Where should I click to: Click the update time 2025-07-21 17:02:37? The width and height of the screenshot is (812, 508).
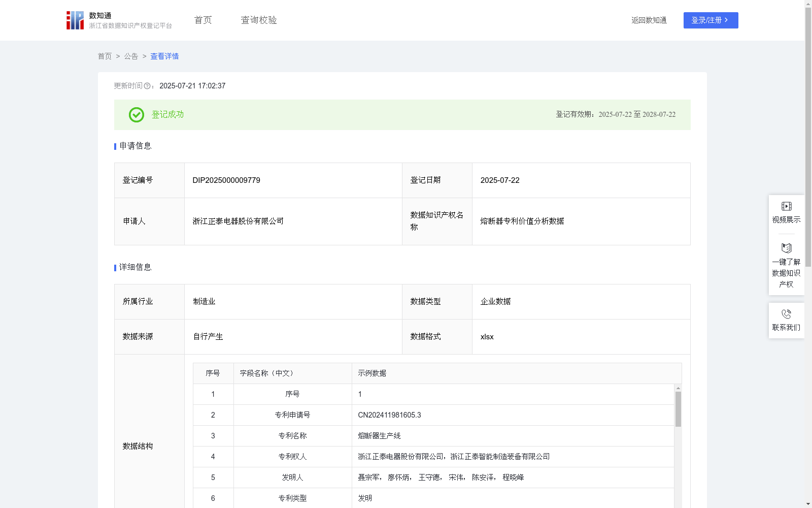(x=192, y=86)
